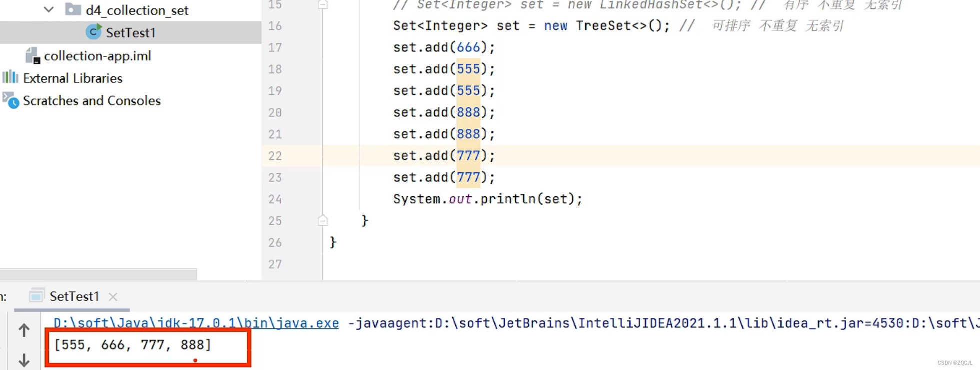Image resolution: width=980 pixels, height=370 pixels.
Task: Click the TreeSet declaration text
Action: (531, 26)
